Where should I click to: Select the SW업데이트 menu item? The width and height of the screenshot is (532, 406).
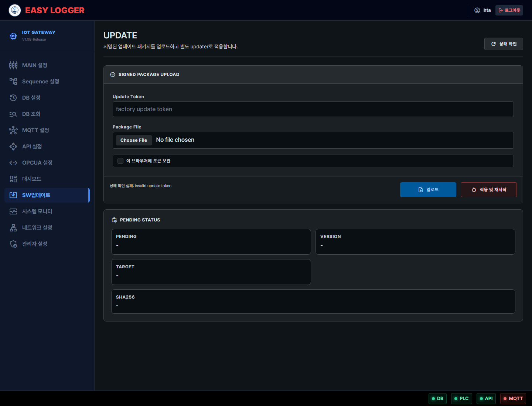click(x=47, y=195)
